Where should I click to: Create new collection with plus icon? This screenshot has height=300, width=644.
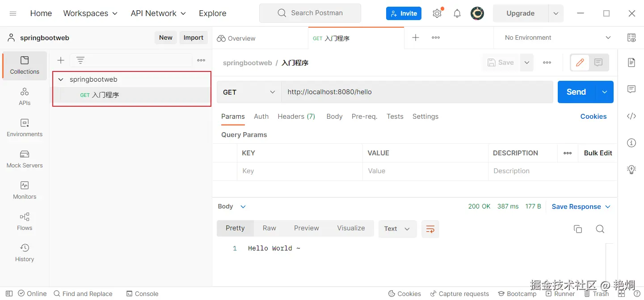coord(61,60)
